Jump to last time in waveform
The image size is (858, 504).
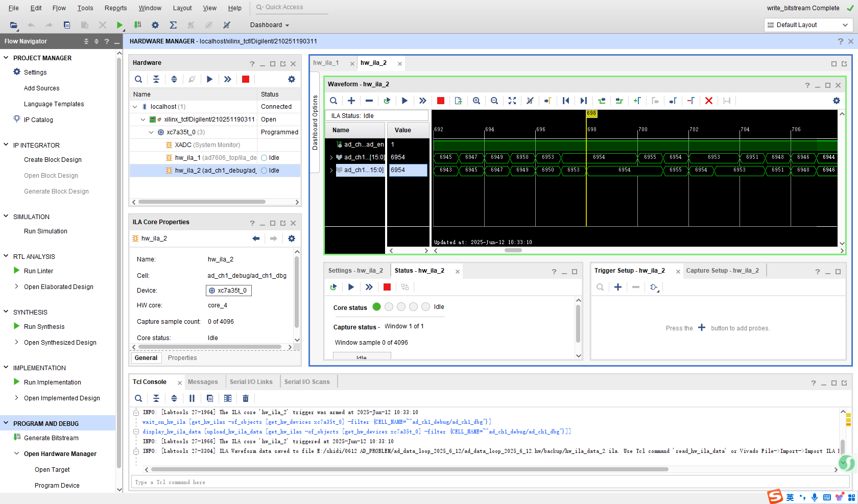pyautogui.click(x=584, y=101)
